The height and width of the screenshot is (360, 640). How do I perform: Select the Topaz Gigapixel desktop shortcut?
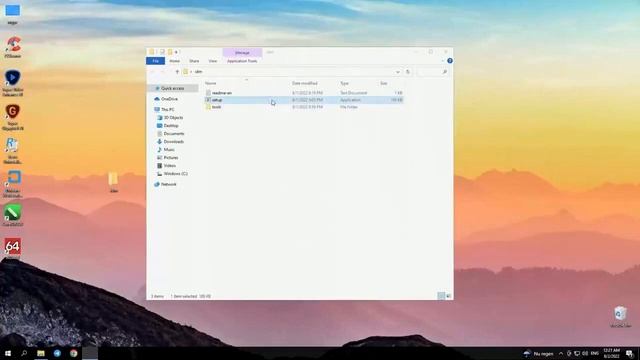click(13, 117)
